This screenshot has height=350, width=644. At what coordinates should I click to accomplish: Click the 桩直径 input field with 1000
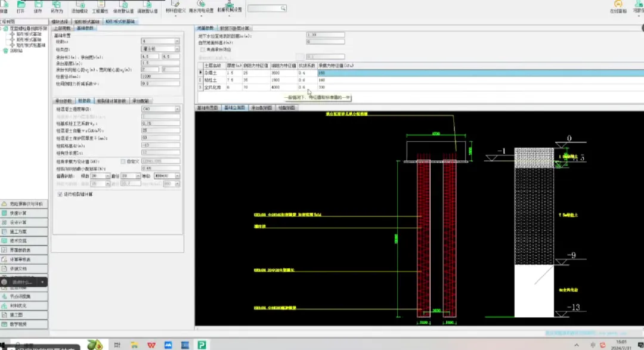point(160,76)
